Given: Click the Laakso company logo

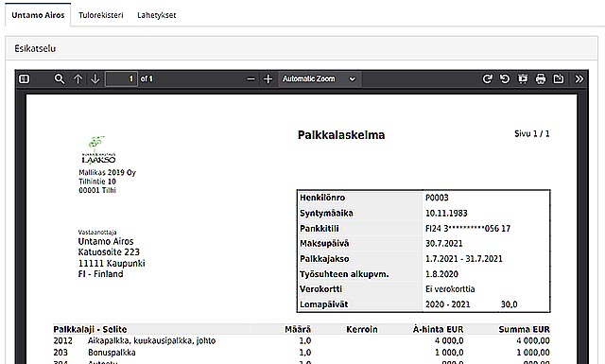Looking at the screenshot, I should click(x=98, y=149).
